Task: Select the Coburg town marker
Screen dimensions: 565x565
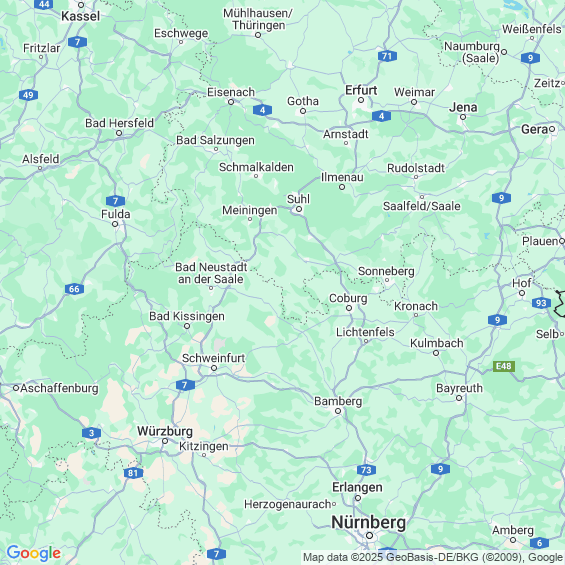Action: 349,308
